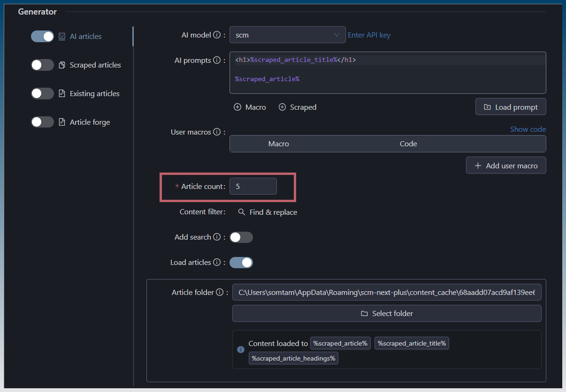Click inside the AI prompts editor
Screen dimensions: 566x392
pyautogui.click(x=388, y=73)
